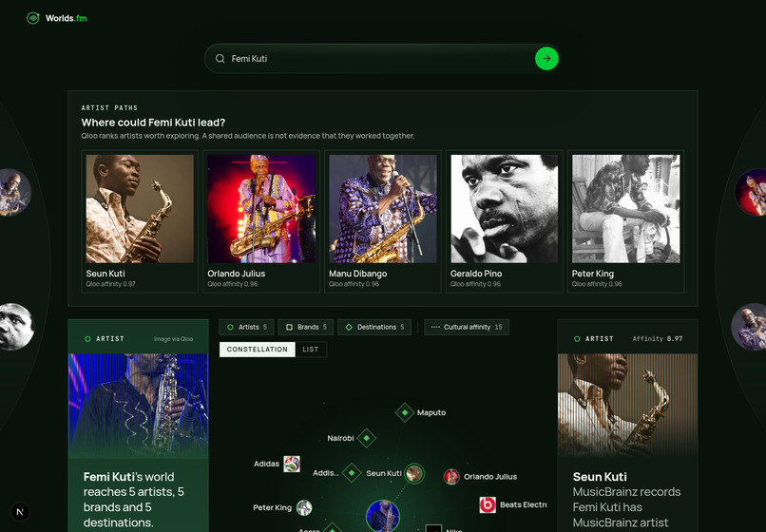Select the Peter King constellation node
Image resolution: width=766 pixels, height=532 pixels.
(x=304, y=507)
